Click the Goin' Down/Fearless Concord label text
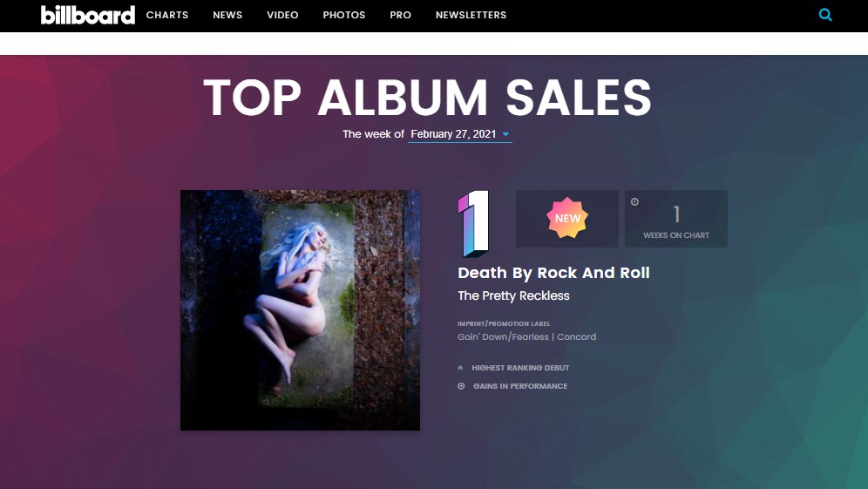Image resolution: width=868 pixels, height=489 pixels. (x=527, y=336)
